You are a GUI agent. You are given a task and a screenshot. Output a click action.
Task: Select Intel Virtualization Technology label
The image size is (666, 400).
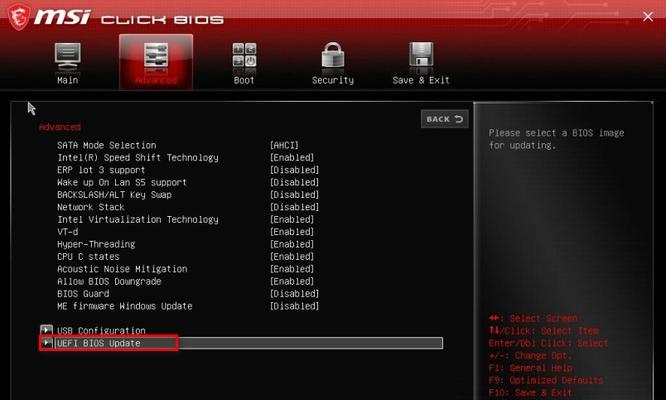[x=138, y=220]
